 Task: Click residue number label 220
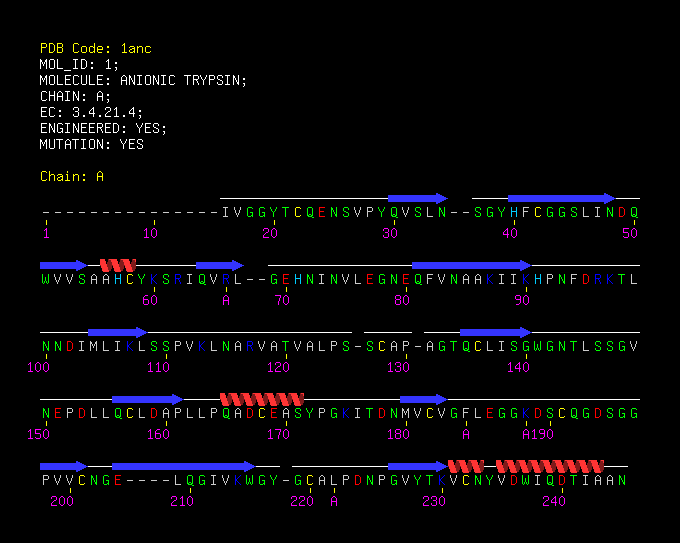click(x=302, y=501)
